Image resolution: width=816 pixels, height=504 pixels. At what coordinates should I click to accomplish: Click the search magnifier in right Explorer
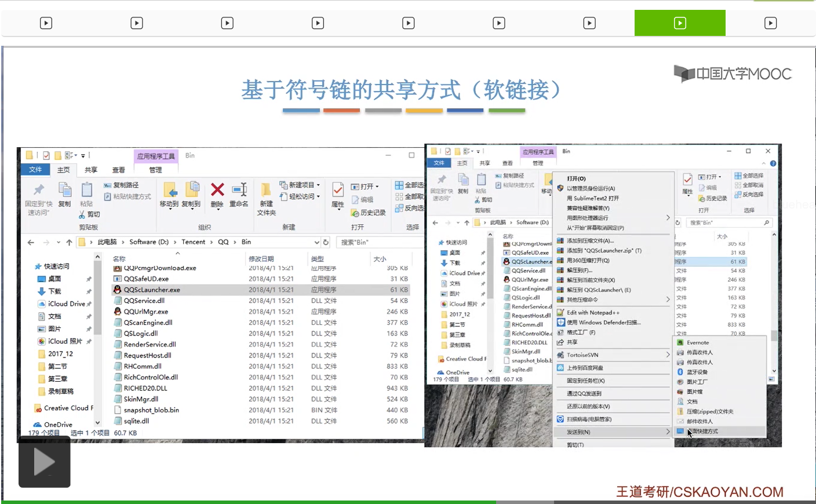pos(767,222)
